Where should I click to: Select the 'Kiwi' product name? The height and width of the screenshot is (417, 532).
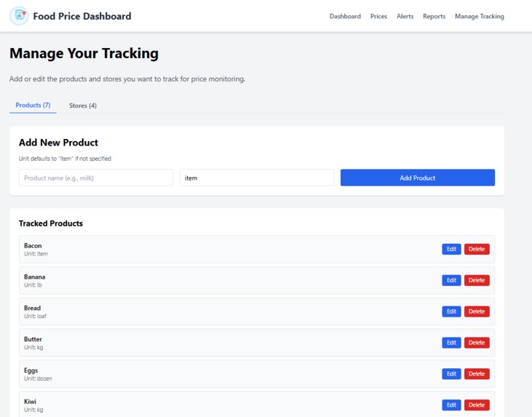coord(30,402)
